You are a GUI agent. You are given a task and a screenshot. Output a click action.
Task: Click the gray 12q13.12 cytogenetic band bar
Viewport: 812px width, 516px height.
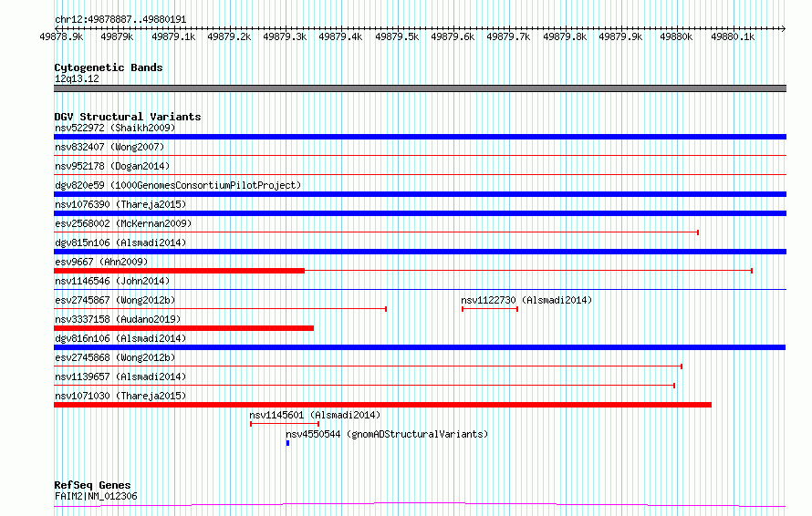click(420, 88)
